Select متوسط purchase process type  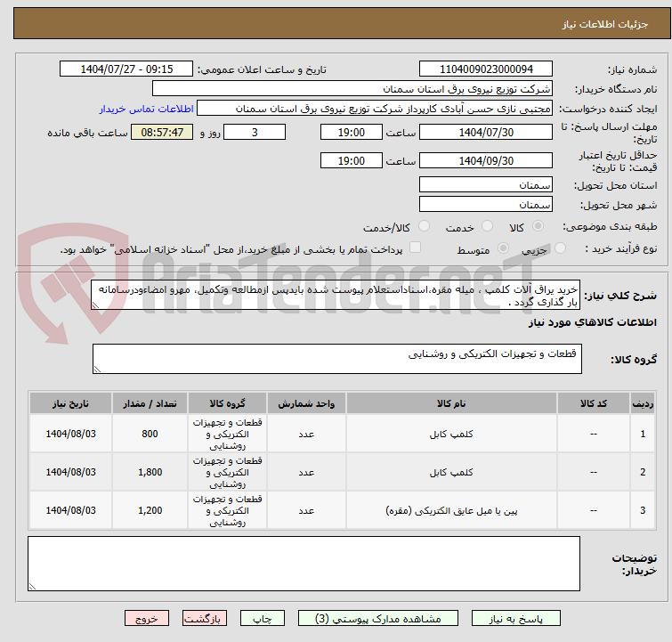tap(442, 249)
